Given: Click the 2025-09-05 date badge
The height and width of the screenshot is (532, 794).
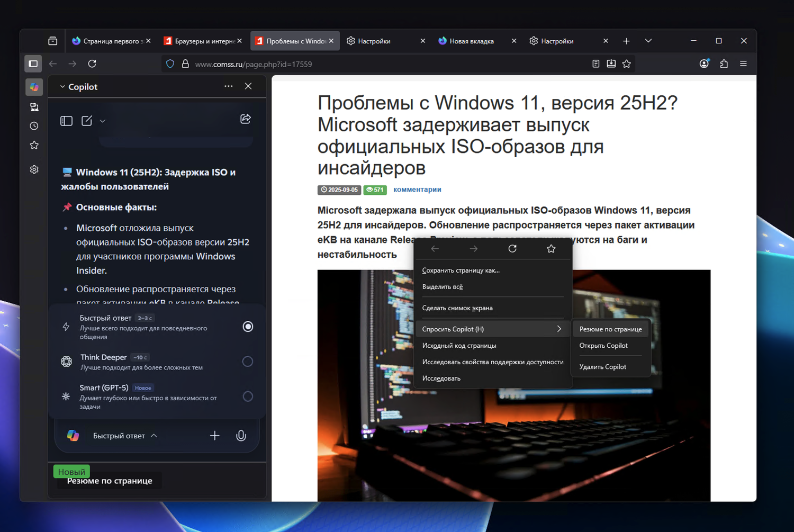Looking at the screenshot, I should tap(339, 190).
